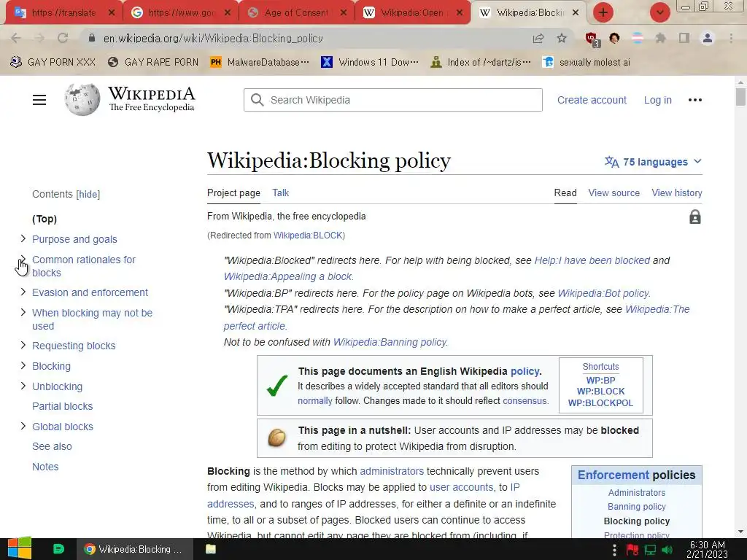Image resolution: width=747 pixels, height=560 pixels.
Task: Click the Log in link
Action: pyautogui.click(x=658, y=100)
